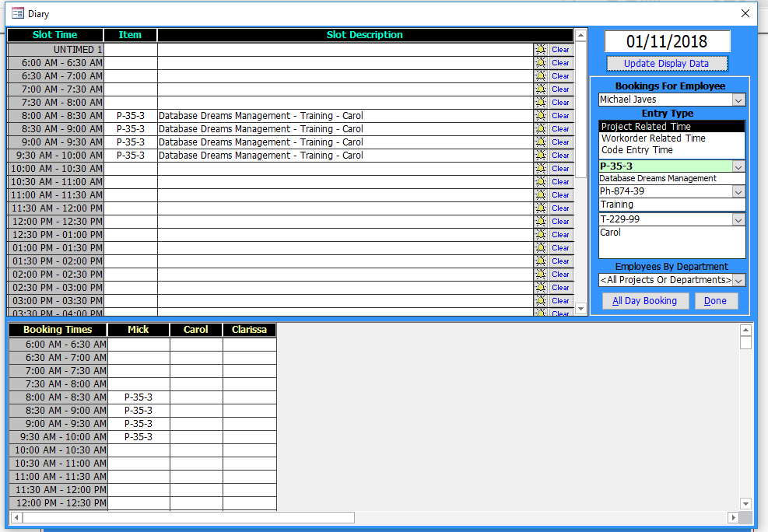Click bell icon in 01:30 PM - 02:00 PM row

(540, 261)
